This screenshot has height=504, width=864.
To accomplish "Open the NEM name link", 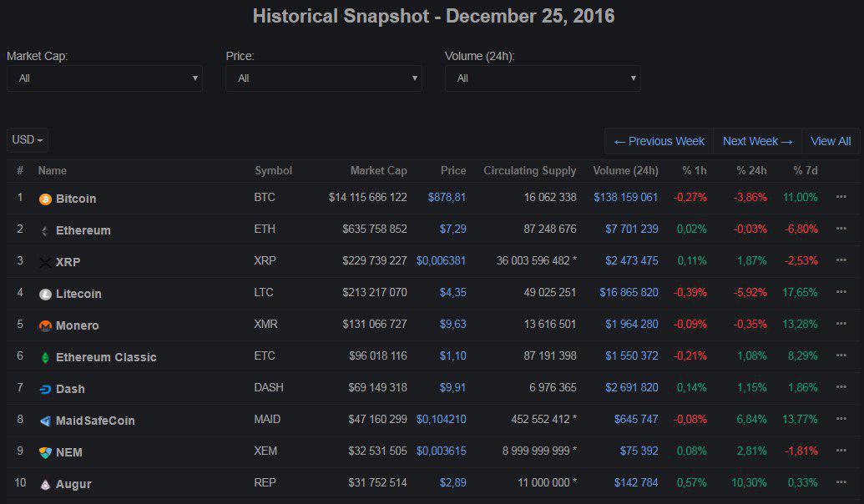I will [x=69, y=453].
